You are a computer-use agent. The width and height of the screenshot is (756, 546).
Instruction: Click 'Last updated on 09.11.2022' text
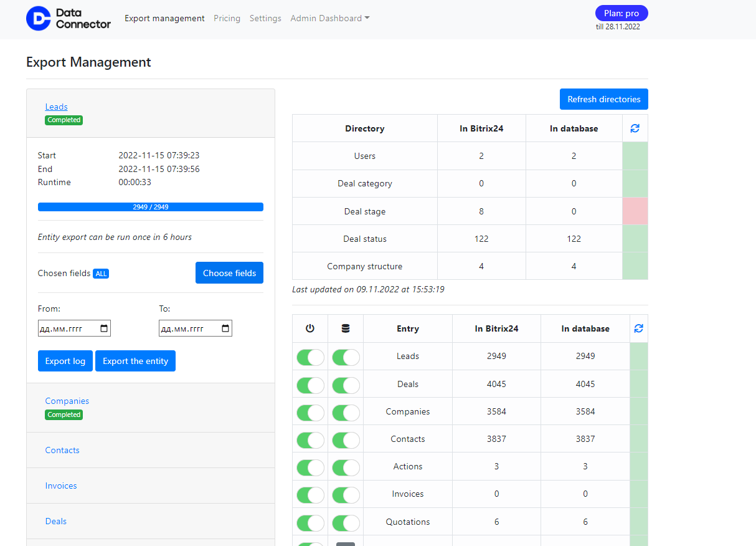[x=368, y=289]
